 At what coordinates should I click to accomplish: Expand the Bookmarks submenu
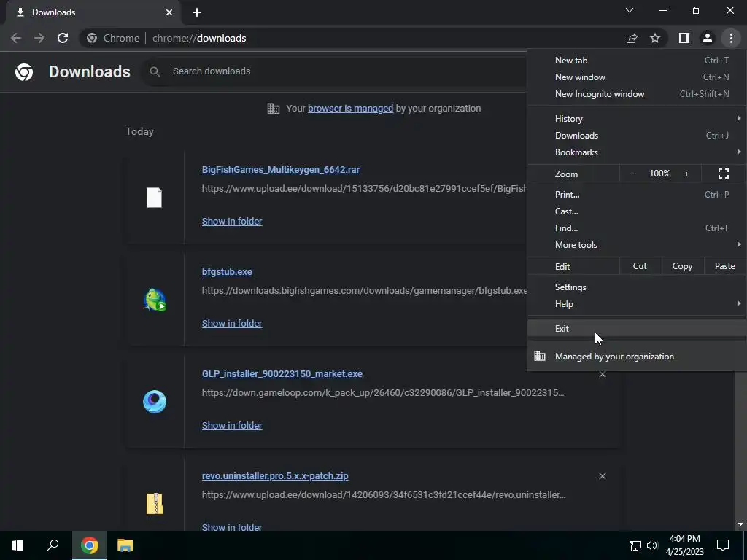[636, 152]
